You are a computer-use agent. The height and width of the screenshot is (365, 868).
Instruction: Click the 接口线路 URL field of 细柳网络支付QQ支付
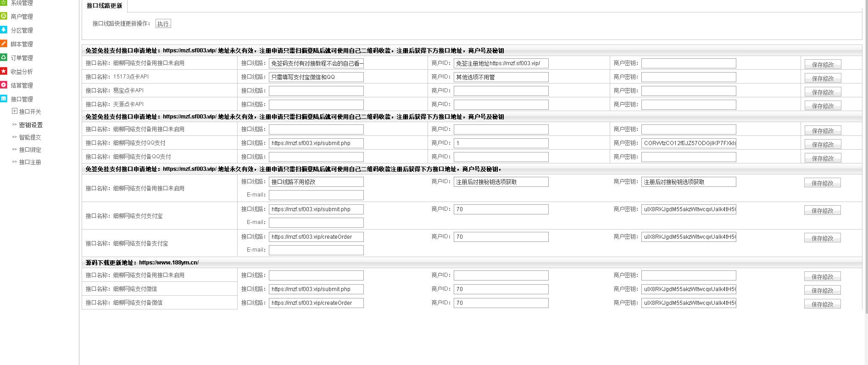[x=316, y=143]
